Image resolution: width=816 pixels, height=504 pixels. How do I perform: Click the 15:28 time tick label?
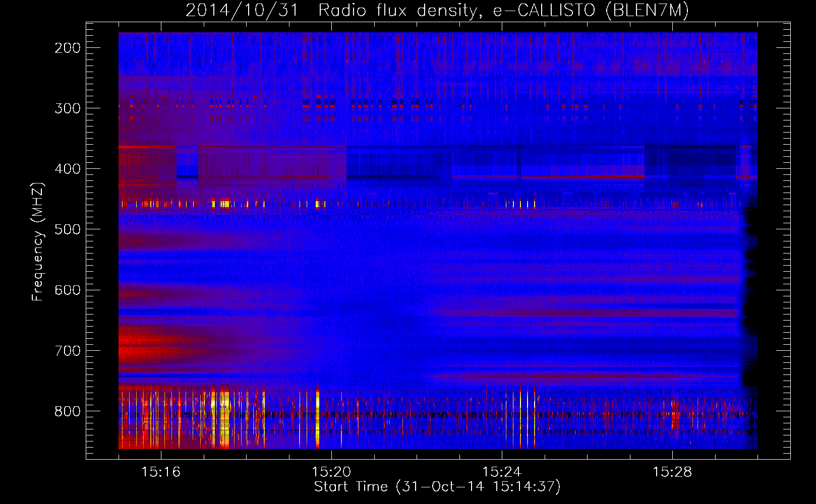point(672,472)
